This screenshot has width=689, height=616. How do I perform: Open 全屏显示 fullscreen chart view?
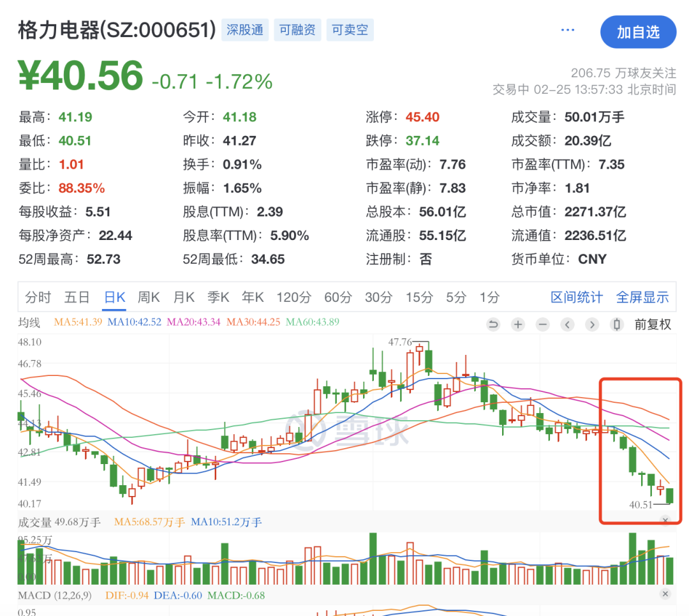coord(642,297)
